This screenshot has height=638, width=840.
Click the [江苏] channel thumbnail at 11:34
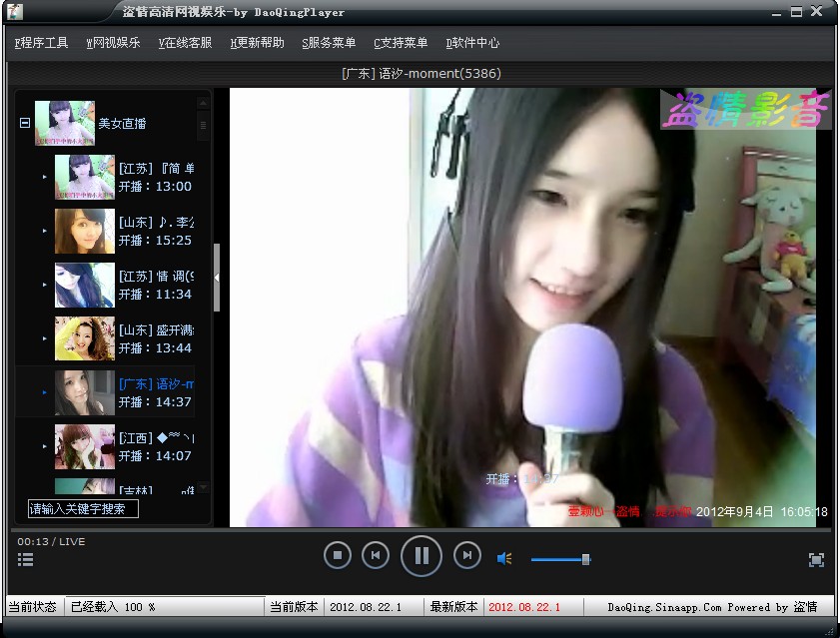[x=84, y=286]
